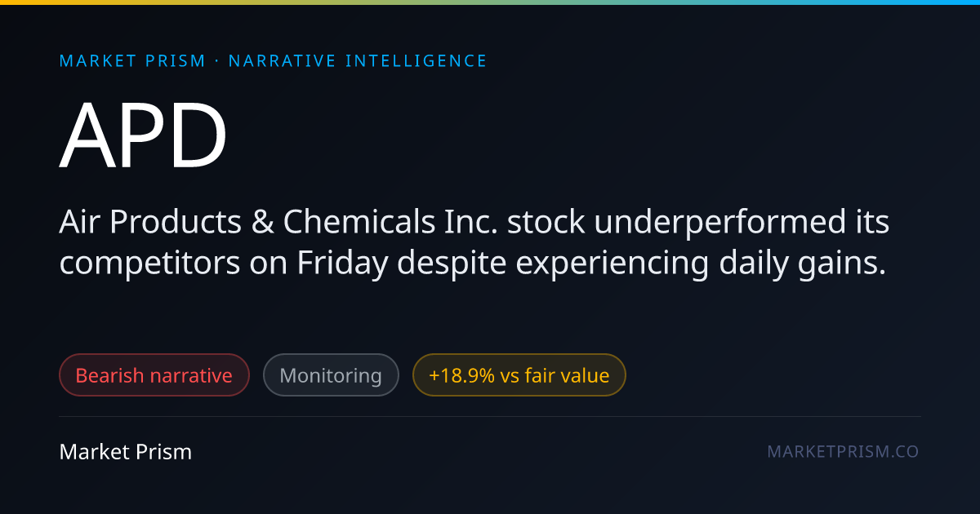This screenshot has width=980, height=514.
Task: Click the gradient color bar at top
Action: 490,2
